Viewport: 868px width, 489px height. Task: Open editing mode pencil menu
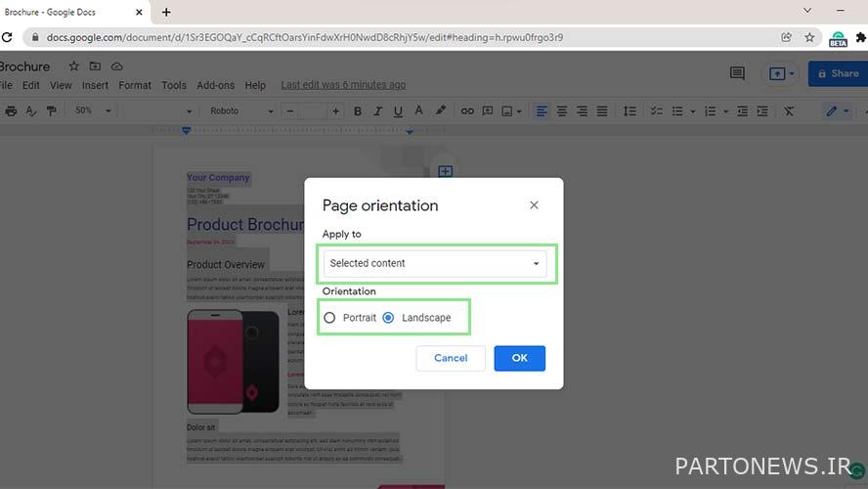point(837,111)
